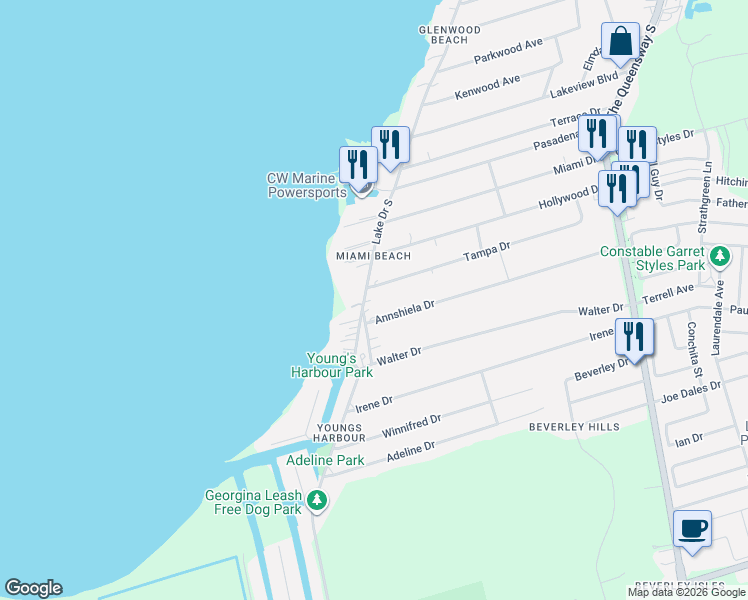Select restaurant marker at end of Hollywood Dr
748x600 pixels.
coord(617,191)
